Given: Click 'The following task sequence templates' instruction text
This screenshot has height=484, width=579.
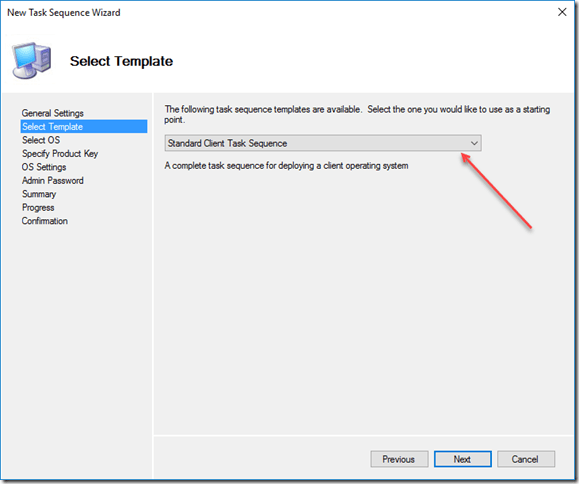Looking at the screenshot, I should pyautogui.click(x=357, y=114).
